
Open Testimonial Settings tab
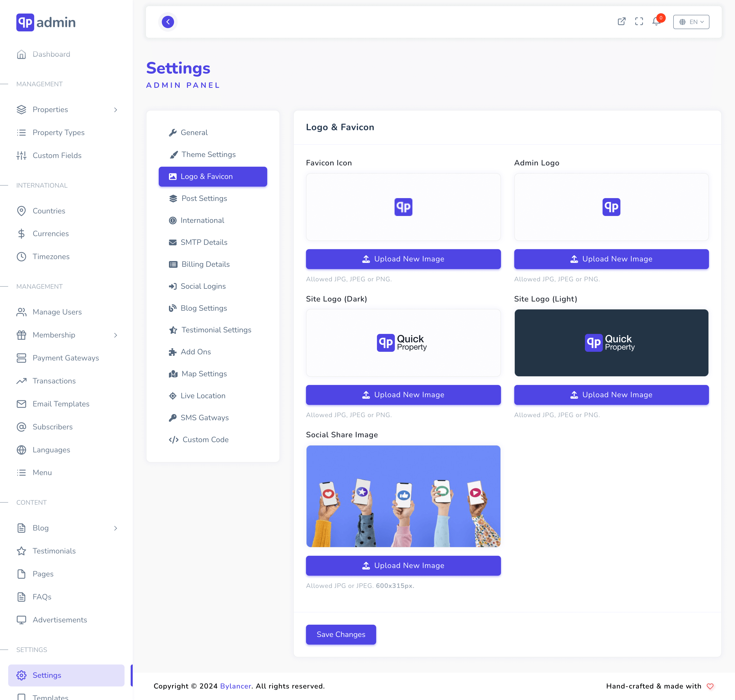[213, 330]
